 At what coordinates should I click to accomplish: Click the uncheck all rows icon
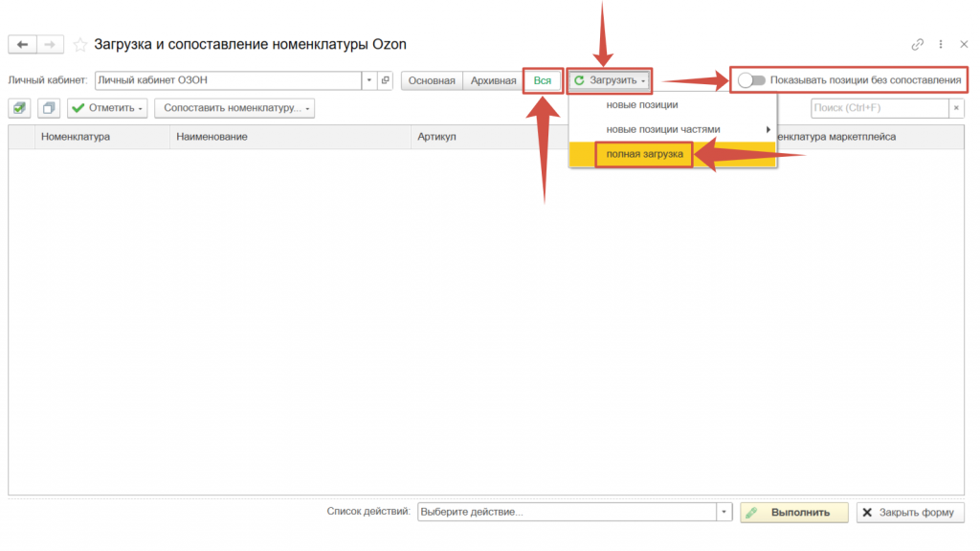click(49, 108)
